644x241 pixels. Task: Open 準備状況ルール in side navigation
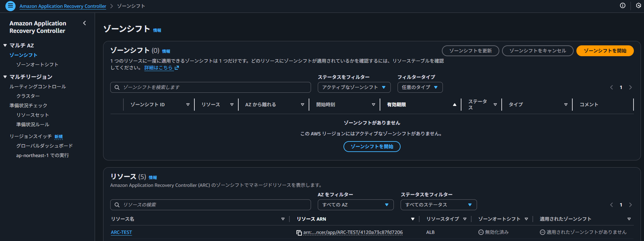(33, 125)
